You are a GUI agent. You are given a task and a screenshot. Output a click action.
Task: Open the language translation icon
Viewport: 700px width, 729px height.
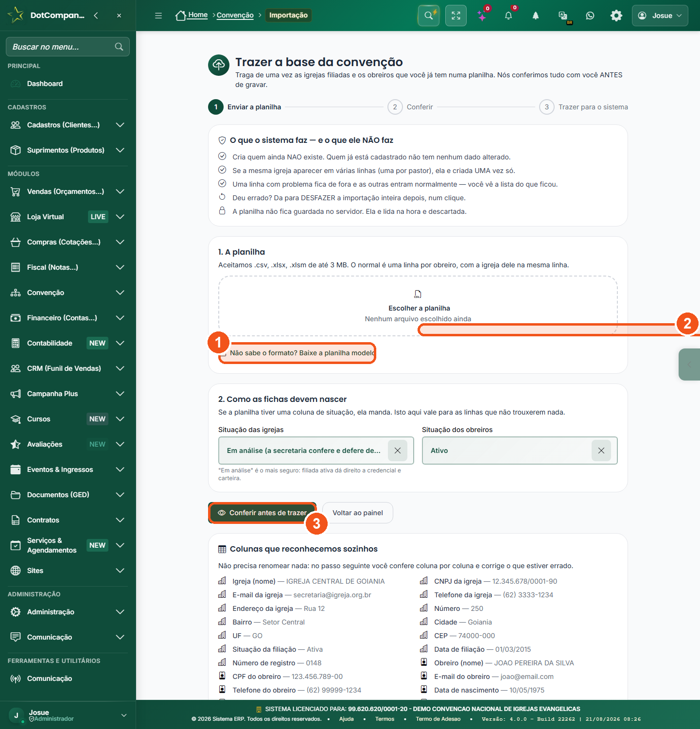(x=563, y=16)
